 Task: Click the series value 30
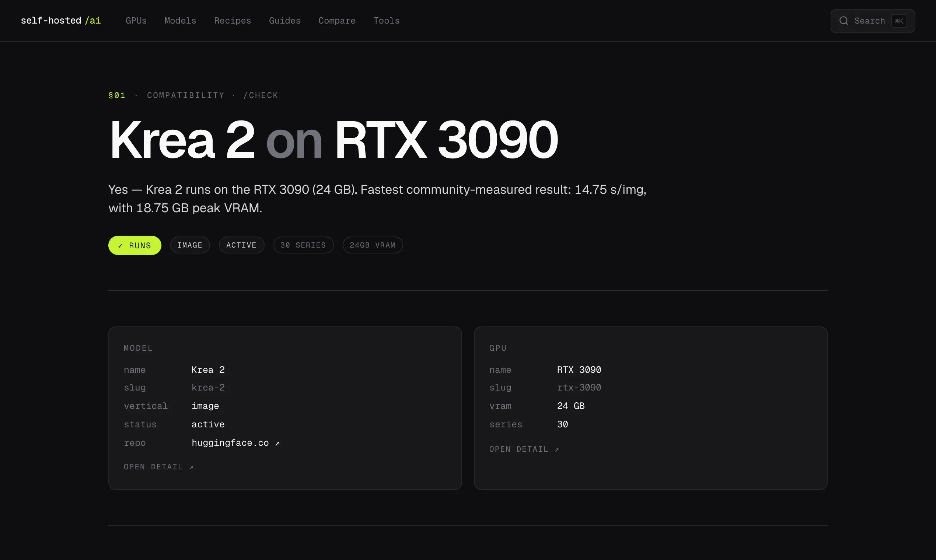(x=562, y=424)
